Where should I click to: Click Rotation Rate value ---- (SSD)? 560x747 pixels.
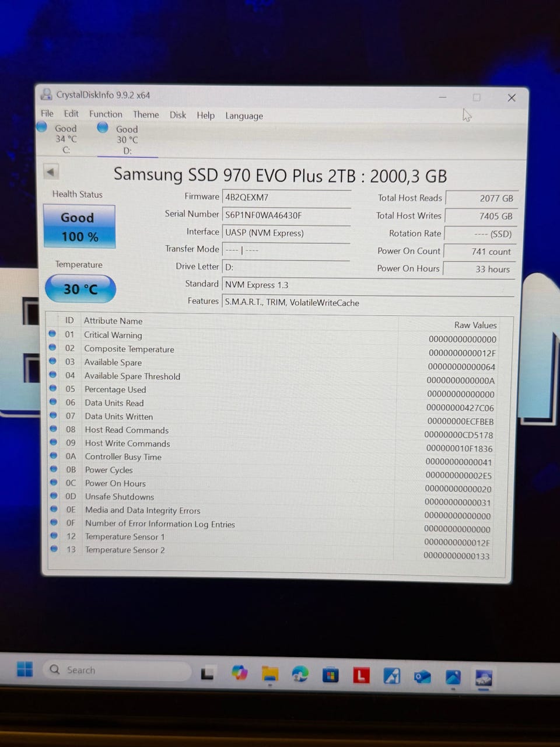(x=480, y=234)
